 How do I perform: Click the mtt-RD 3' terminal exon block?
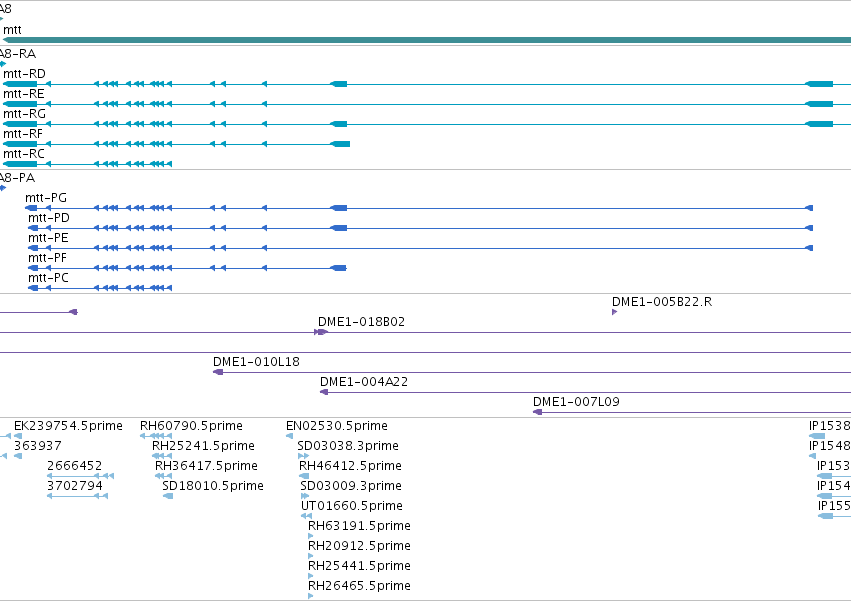click(20, 84)
